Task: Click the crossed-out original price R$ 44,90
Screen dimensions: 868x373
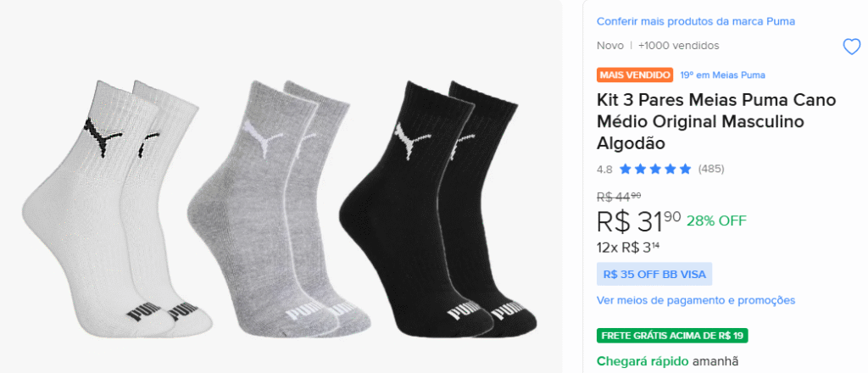Action: pyautogui.click(x=618, y=197)
